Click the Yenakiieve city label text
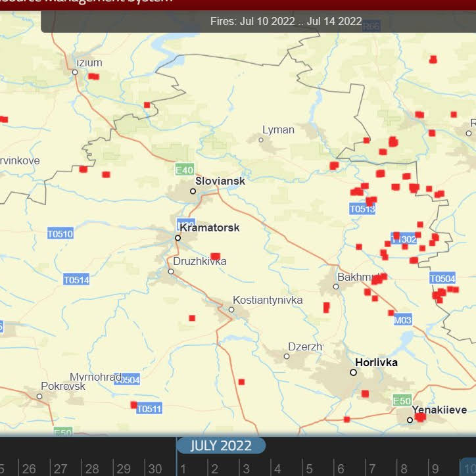Image resolution: width=476 pixels, height=476 pixels. coord(439,410)
